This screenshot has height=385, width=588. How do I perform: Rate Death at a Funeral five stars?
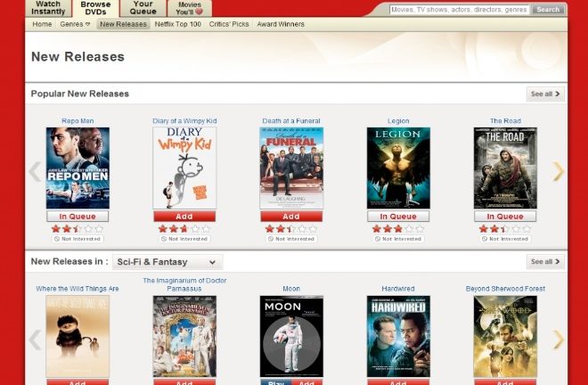313,228
